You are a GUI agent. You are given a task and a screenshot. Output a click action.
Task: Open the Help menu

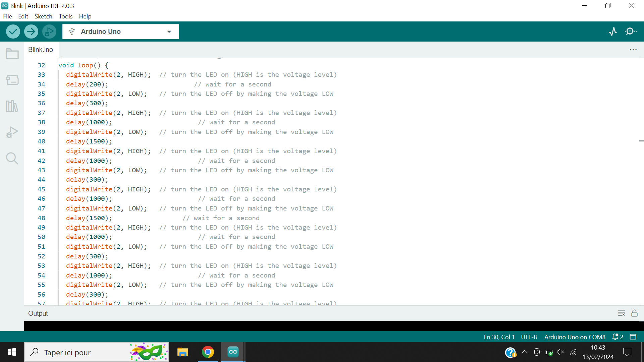[x=85, y=16]
